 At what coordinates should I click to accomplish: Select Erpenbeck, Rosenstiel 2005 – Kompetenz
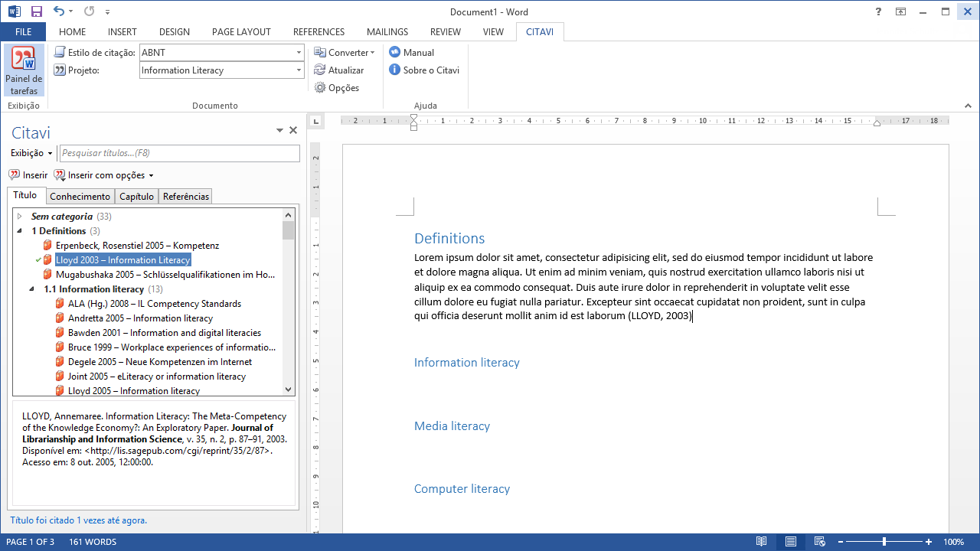(137, 246)
